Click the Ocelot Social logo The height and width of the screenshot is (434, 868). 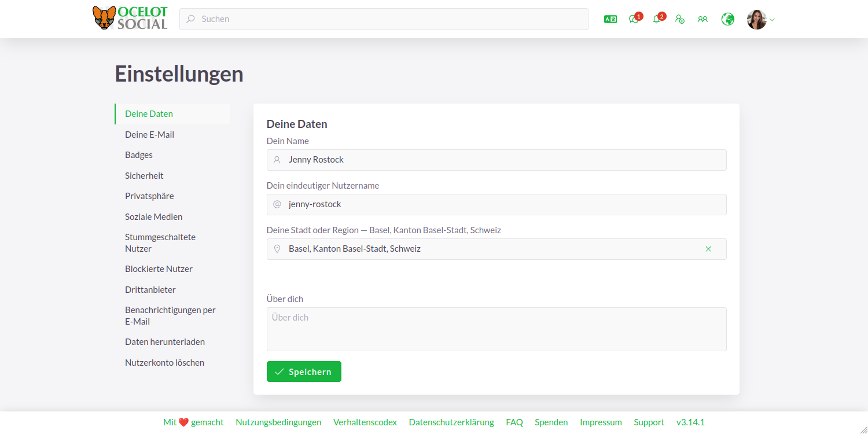pos(129,17)
